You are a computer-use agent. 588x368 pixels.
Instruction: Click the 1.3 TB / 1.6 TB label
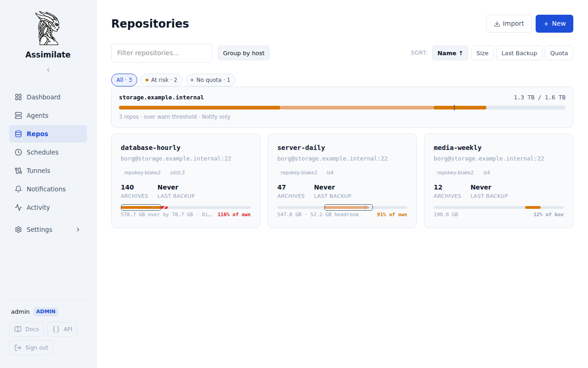point(539,98)
